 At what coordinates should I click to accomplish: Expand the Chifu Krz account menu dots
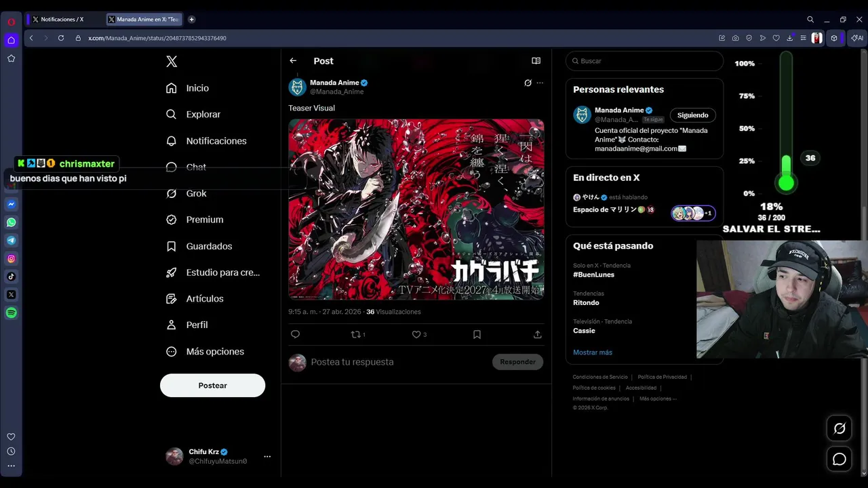point(267,457)
